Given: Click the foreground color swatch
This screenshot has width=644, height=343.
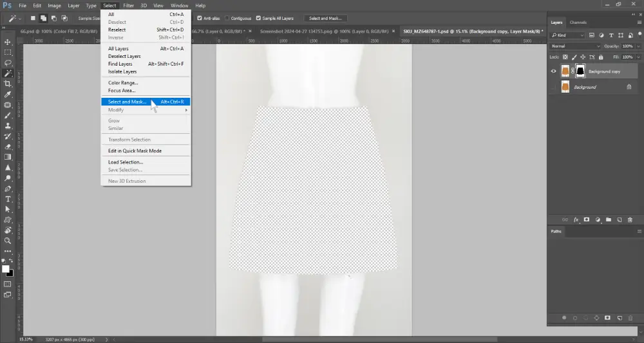Looking at the screenshot, I should (6, 269).
